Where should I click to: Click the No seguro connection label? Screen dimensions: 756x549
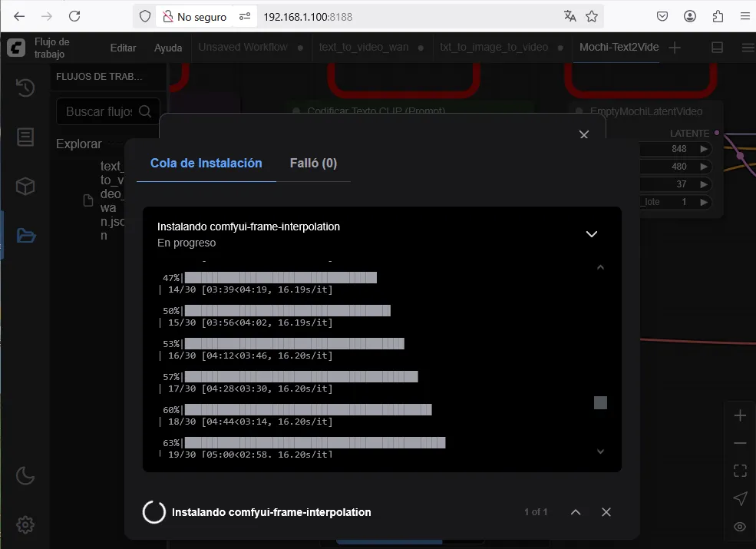click(202, 17)
